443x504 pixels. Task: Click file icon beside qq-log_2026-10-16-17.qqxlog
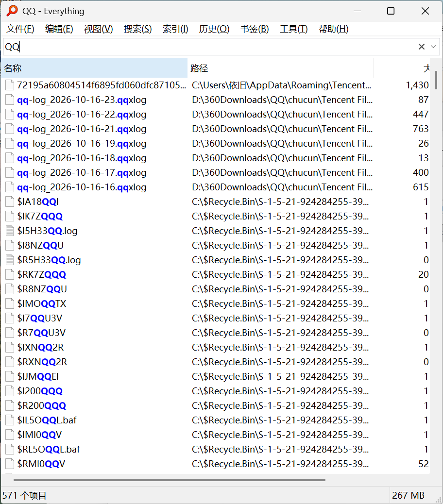(10, 172)
